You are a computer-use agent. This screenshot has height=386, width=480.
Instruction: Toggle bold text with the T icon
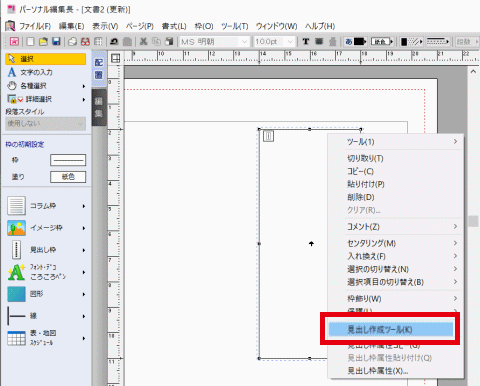pyautogui.click(x=306, y=42)
